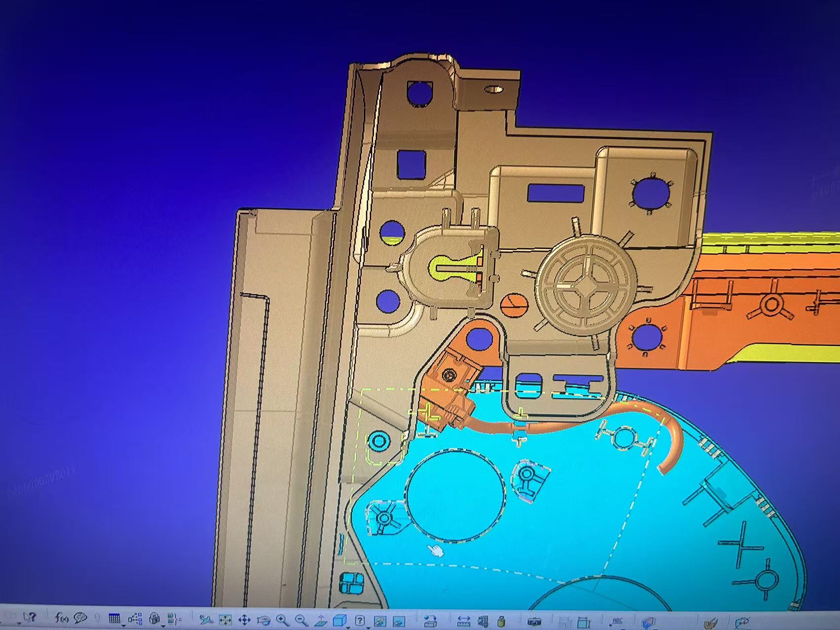This screenshot has height=630, width=840.
Task: Toggle Hide/Show for selected element
Action: (380, 621)
